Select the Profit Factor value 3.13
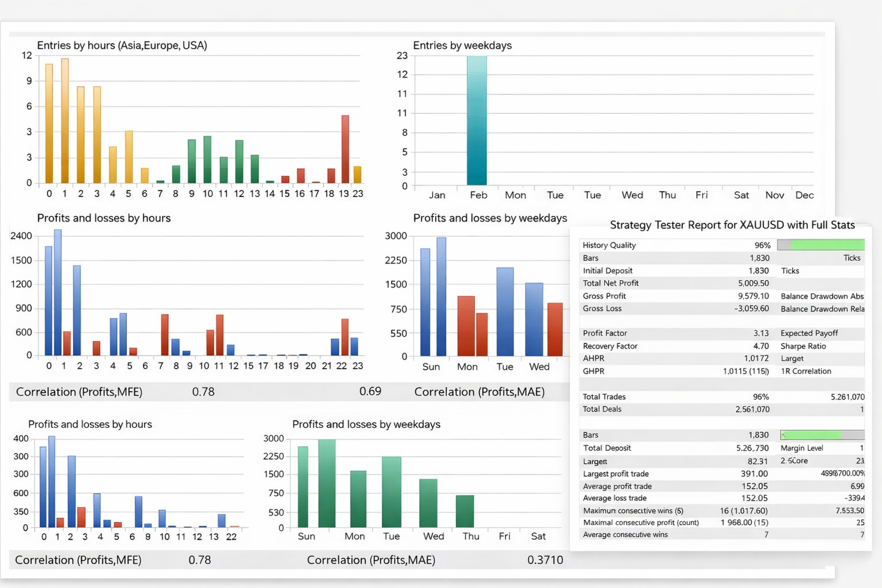Image resolution: width=882 pixels, height=588 pixels. coord(761,333)
